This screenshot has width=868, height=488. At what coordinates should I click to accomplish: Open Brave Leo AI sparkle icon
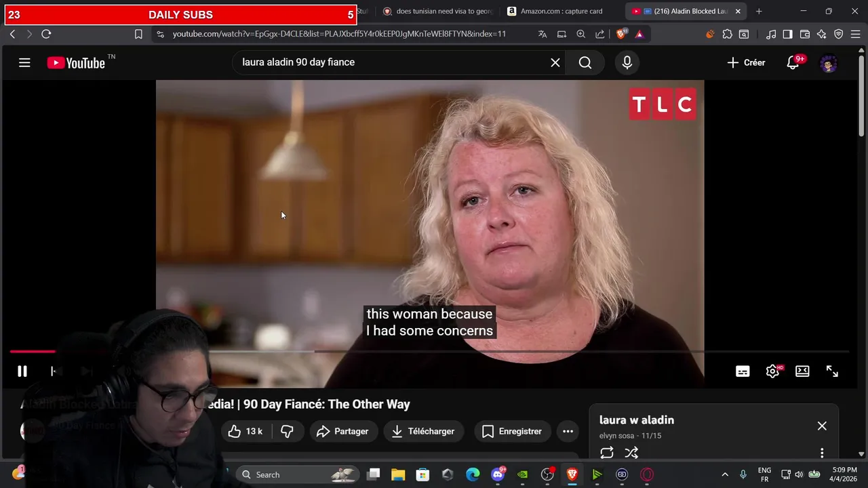[x=822, y=34]
